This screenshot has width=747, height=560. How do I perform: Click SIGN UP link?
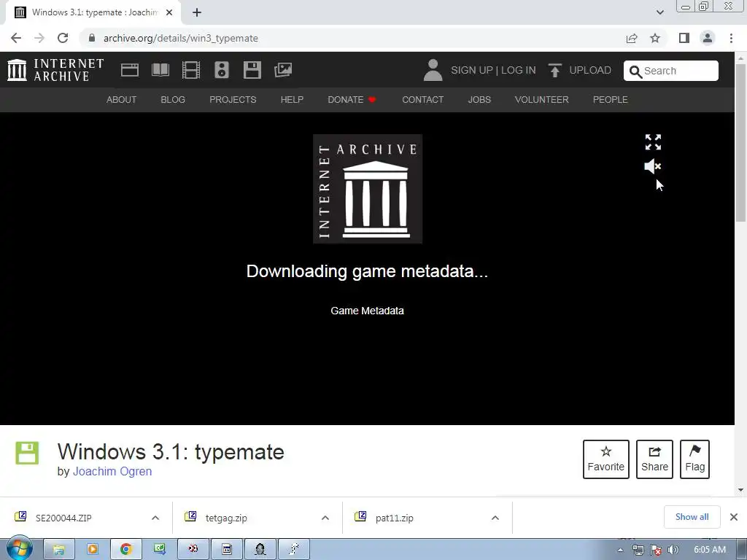click(x=472, y=70)
